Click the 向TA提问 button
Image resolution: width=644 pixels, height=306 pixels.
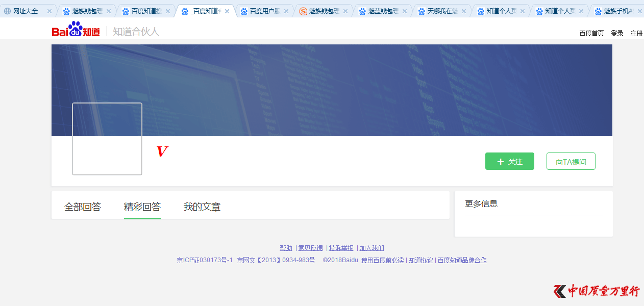tap(571, 161)
